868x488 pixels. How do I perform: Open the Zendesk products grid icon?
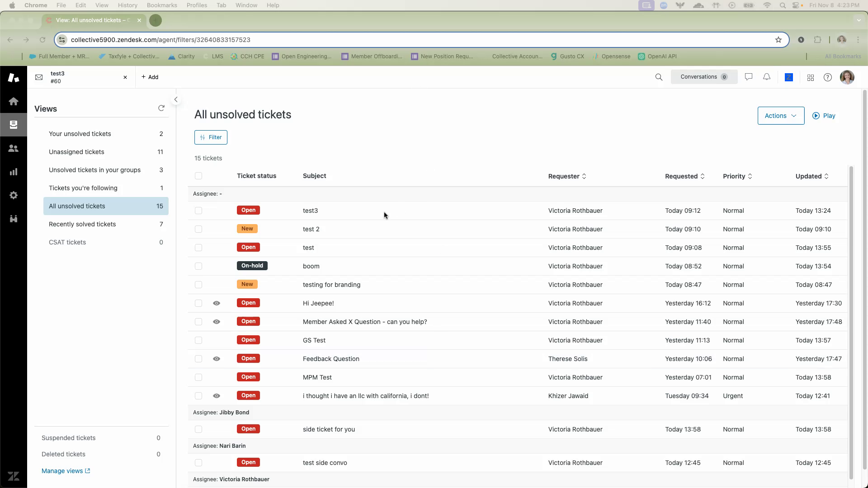(811, 78)
